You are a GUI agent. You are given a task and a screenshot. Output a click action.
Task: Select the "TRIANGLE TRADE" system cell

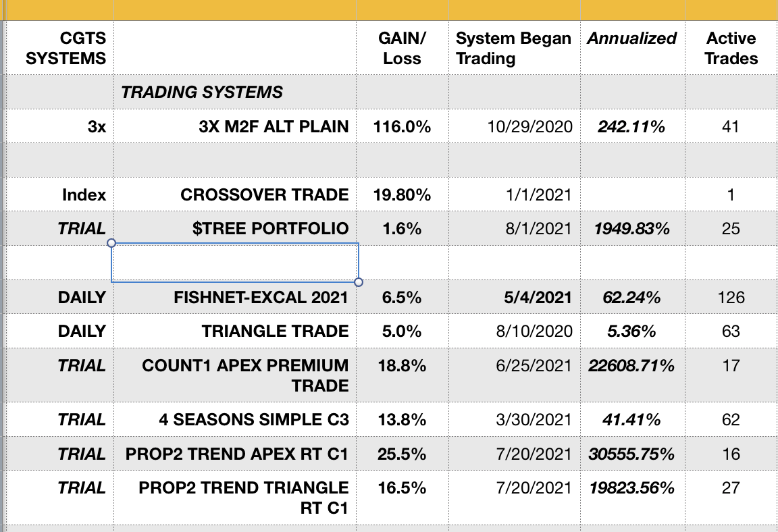pos(275,331)
